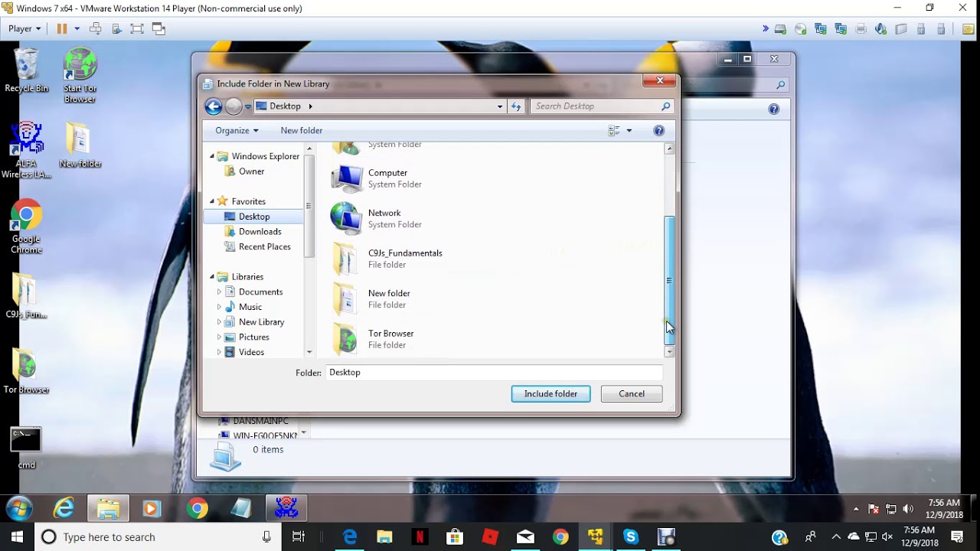Click the Desktop address breadcrumb
Screen dimensions: 980x551
click(285, 106)
